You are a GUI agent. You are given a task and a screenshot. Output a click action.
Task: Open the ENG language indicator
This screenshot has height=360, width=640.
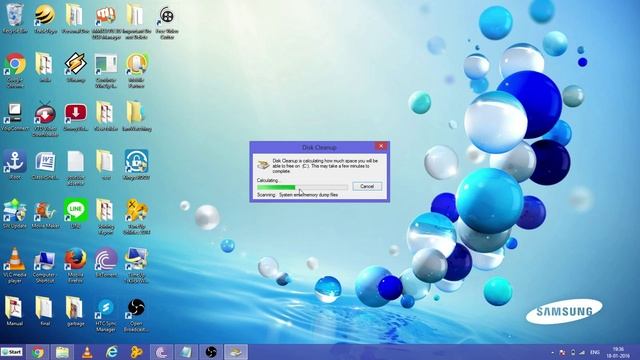click(x=595, y=352)
